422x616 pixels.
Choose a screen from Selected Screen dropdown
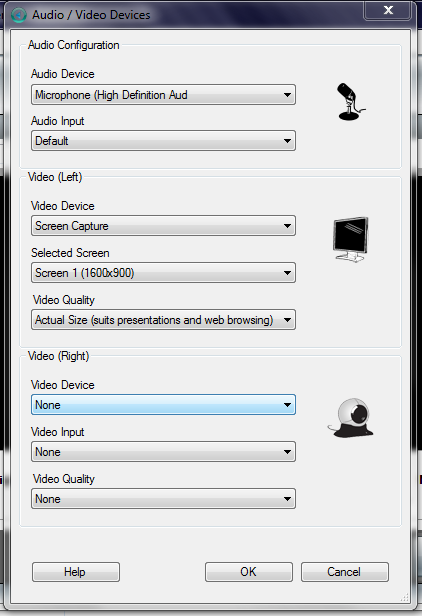[x=163, y=273]
